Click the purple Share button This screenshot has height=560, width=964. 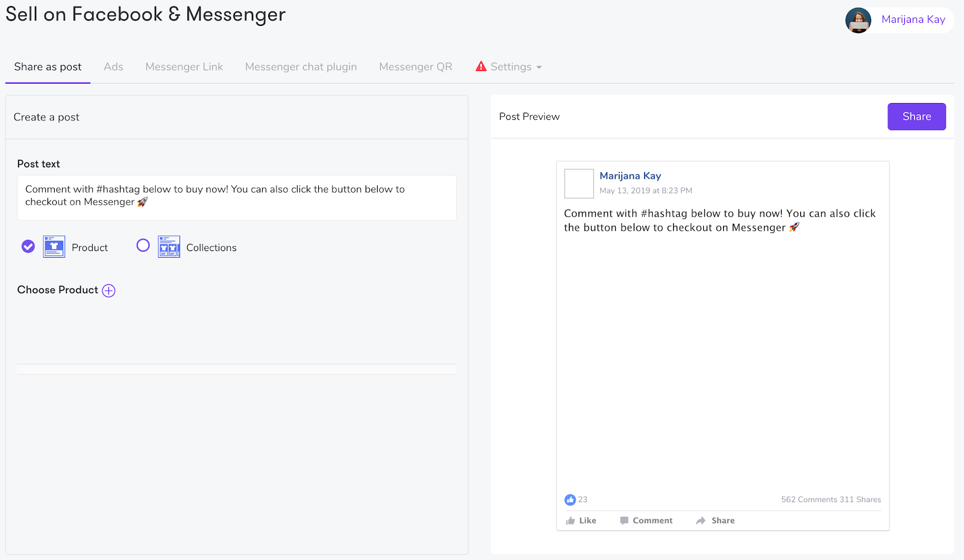coord(916,117)
